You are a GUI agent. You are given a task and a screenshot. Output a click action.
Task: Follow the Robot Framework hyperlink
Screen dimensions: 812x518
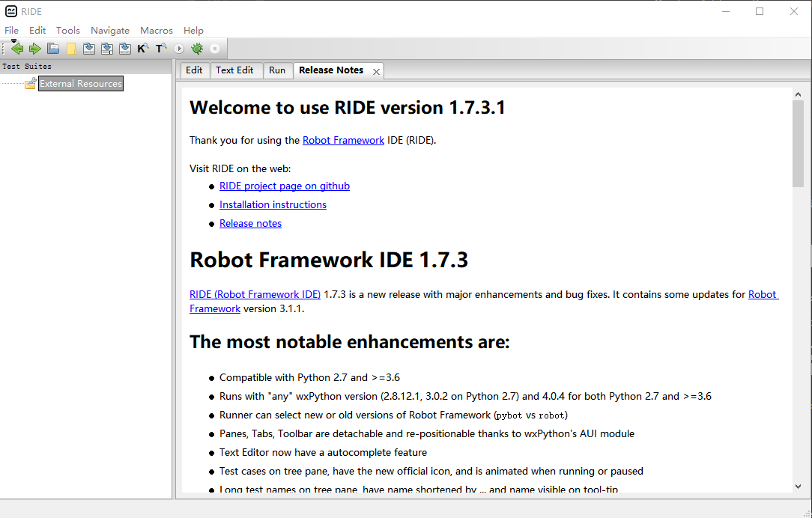pos(343,140)
